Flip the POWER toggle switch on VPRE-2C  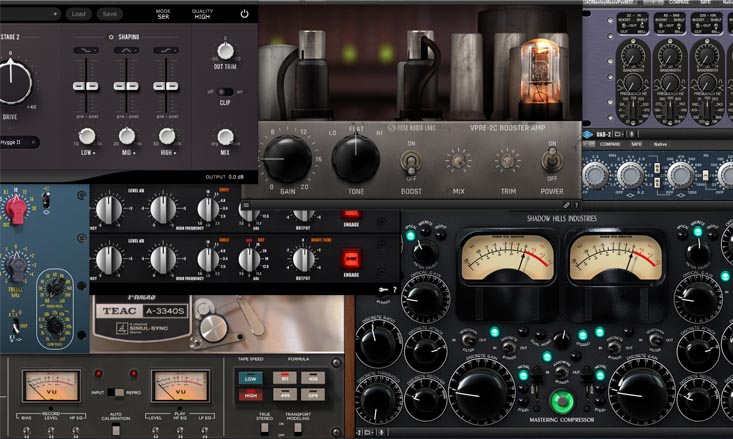(x=552, y=160)
